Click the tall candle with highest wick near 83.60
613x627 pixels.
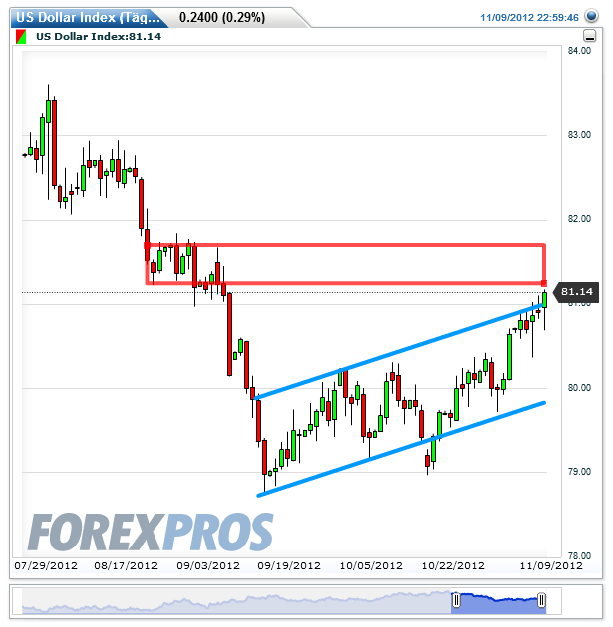pos(48,112)
